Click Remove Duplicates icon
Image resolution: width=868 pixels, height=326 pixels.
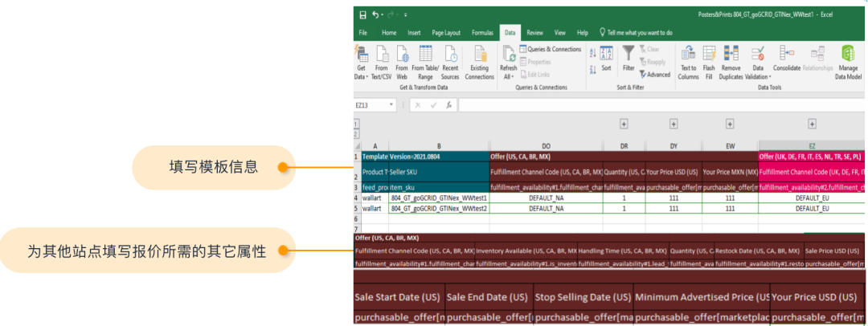[x=731, y=55]
